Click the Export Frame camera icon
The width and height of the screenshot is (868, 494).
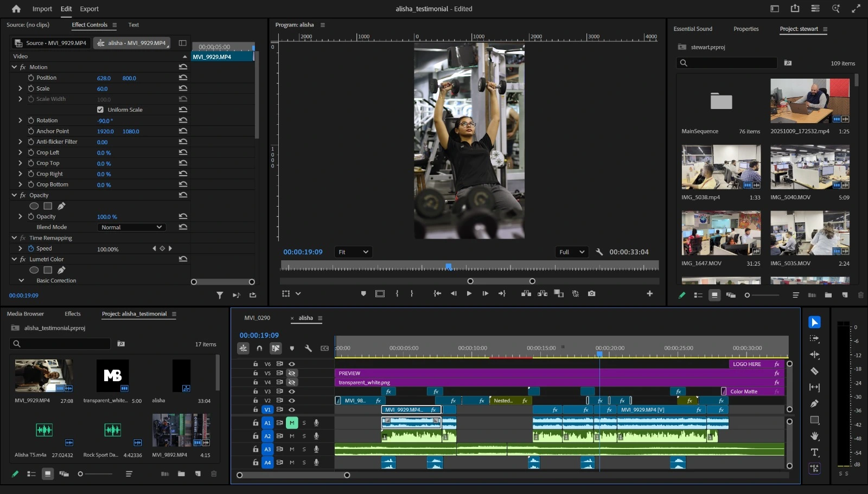(x=591, y=293)
